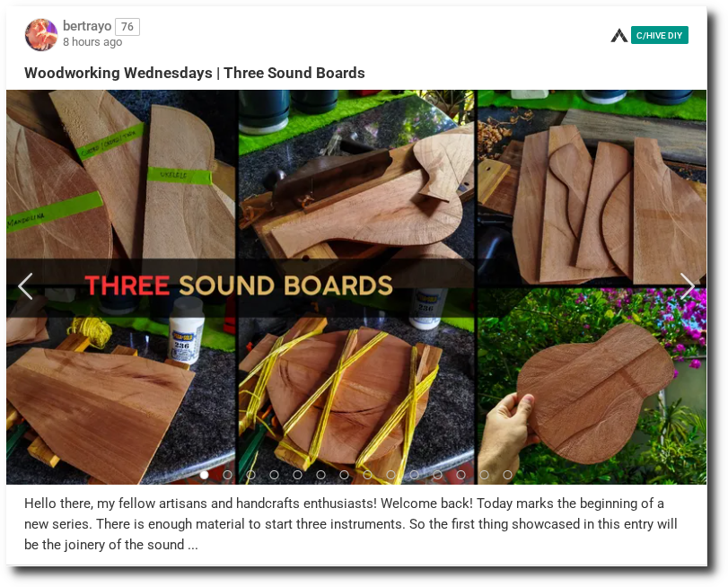Image resolution: width=728 pixels, height=587 pixels.
Task: Open bertrayo's profile avatar
Action: tap(41, 34)
